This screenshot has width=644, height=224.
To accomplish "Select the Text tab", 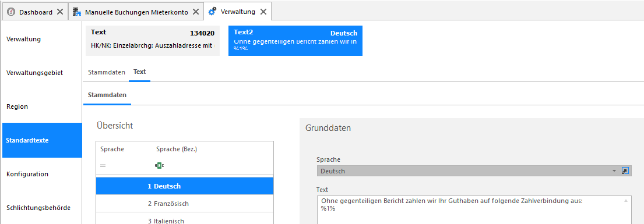I will [140, 72].
